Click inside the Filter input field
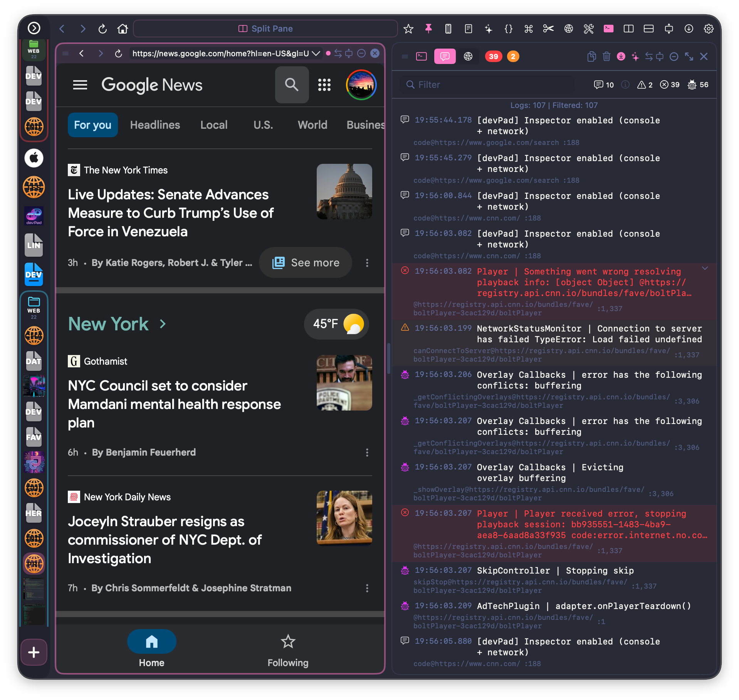Screen dimensions: 739x700 [x=485, y=84]
